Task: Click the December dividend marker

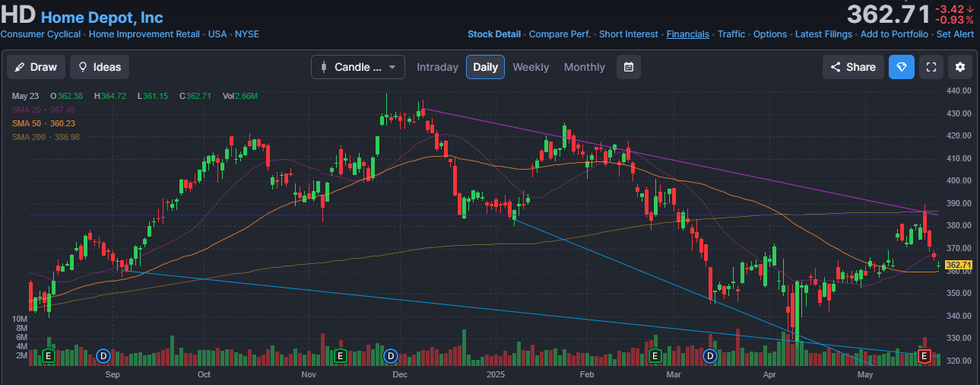Action: coord(391,355)
